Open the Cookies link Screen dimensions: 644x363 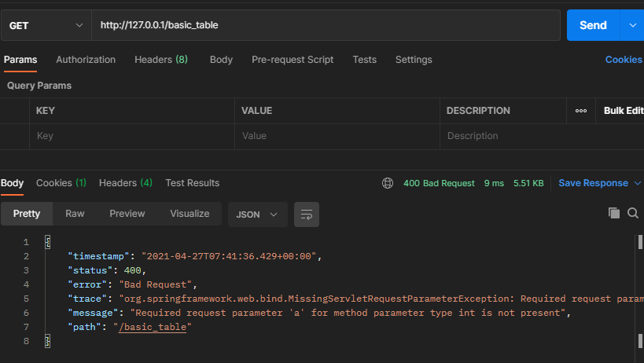624,60
